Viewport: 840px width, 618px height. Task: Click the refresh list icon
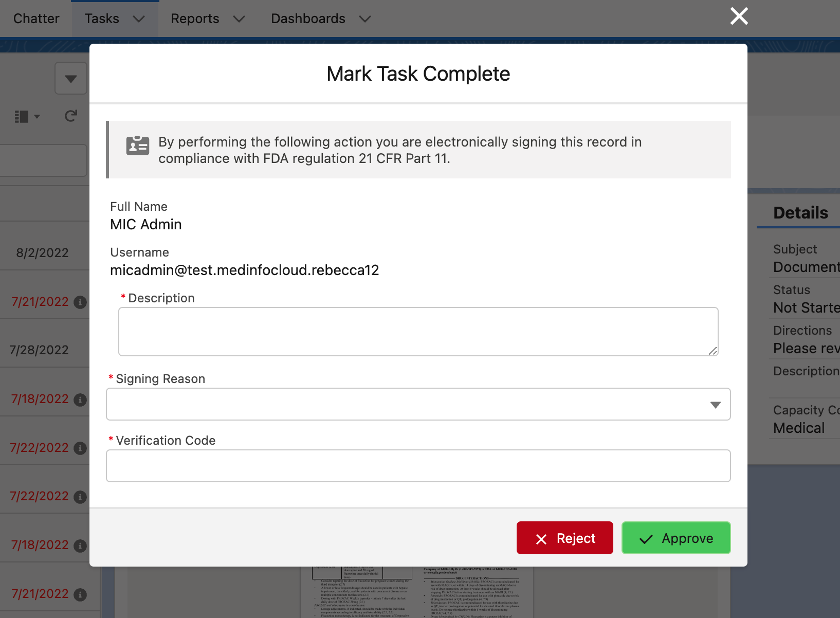[71, 116]
